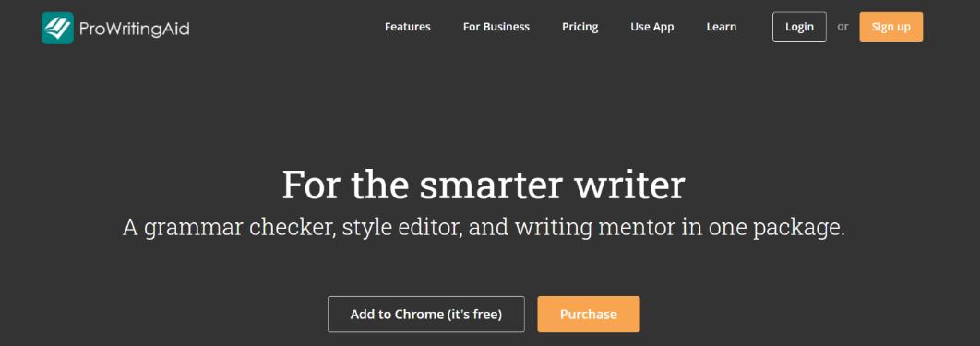Click the orange Sign up button

click(891, 27)
